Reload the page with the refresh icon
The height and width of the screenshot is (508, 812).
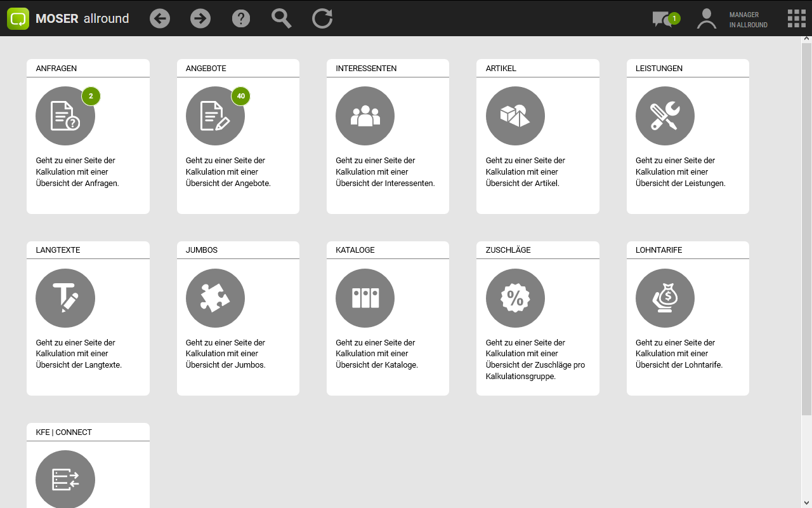click(322, 18)
